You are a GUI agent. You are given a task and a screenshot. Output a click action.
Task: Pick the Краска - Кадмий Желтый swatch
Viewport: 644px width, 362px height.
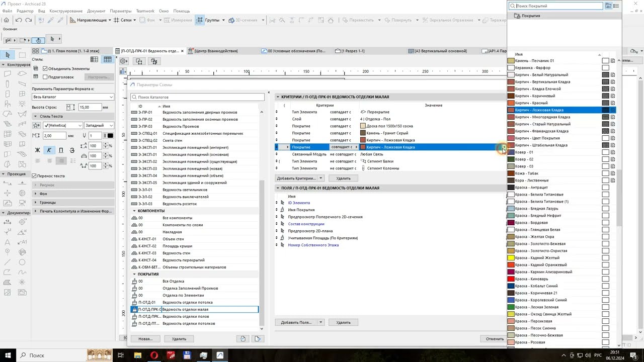[x=511, y=258]
